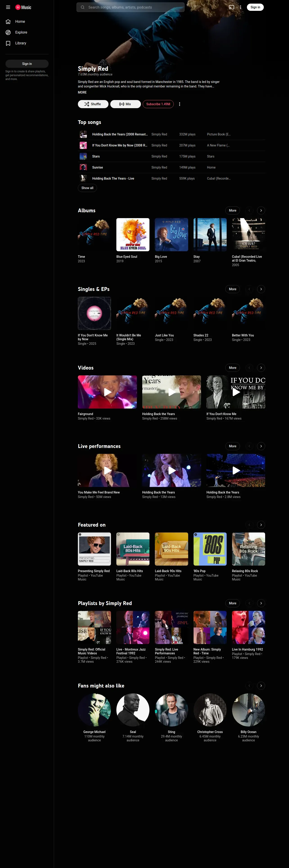Click previous chevron in Albums section
This screenshot has width=289, height=868.
(249, 210)
